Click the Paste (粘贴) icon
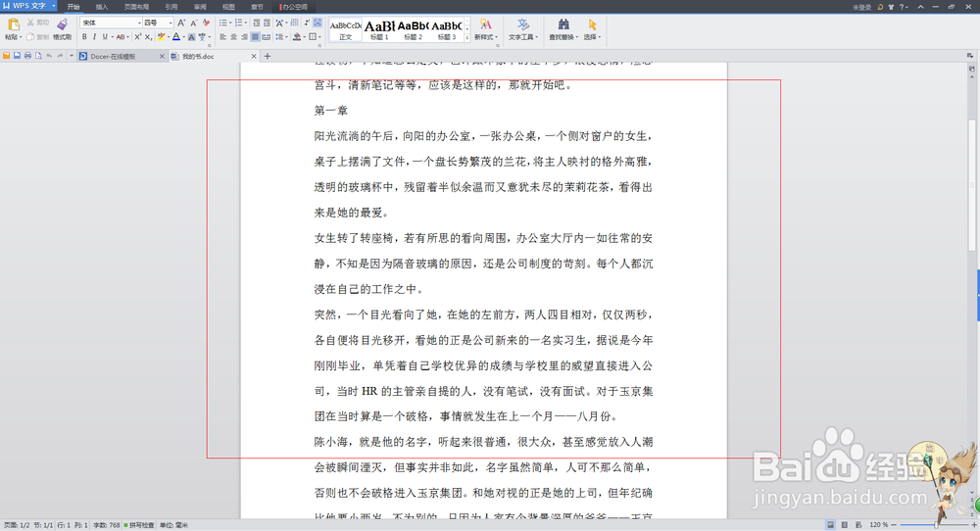Viewport: 980px width, 531px height. (14, 24)
